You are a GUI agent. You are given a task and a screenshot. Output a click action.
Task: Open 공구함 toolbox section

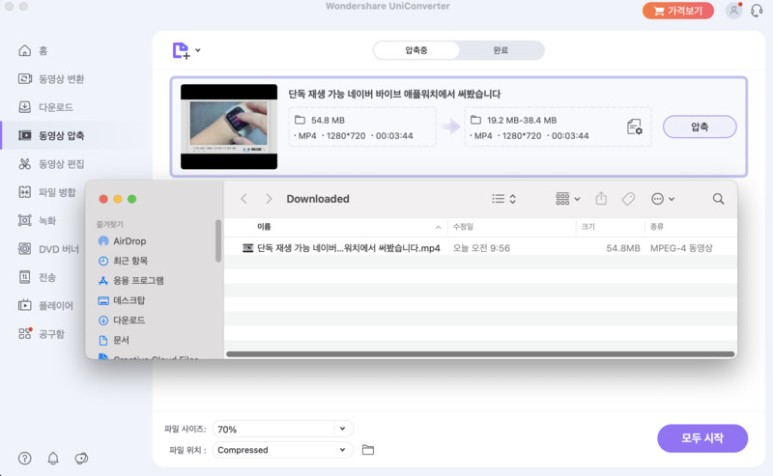[41, 334]
